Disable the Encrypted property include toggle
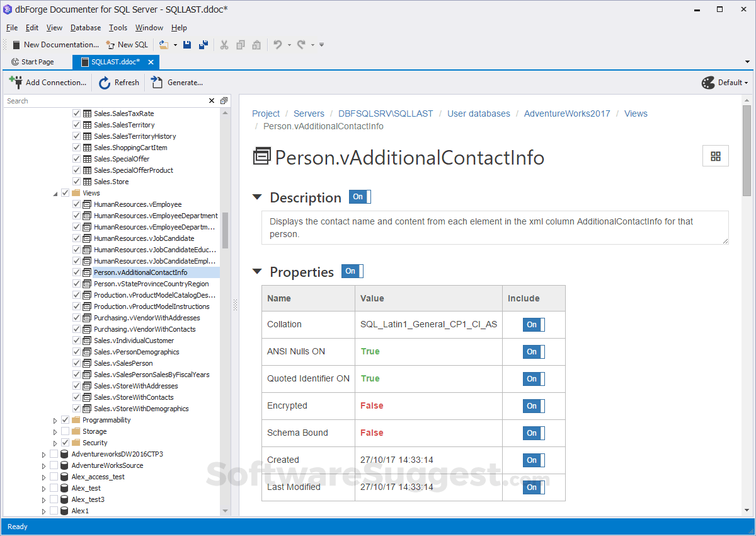Image resolution: width=756 pixels, height=536 pixels. point(533,405)
